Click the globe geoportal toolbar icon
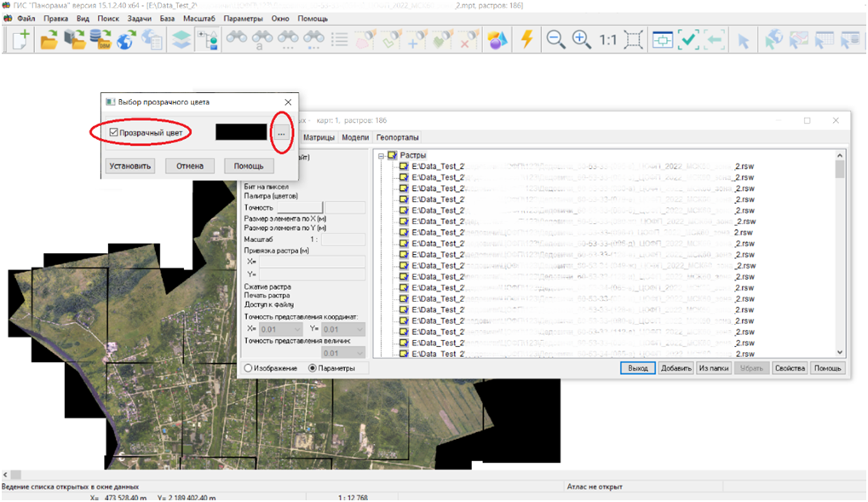Viewport: 868px width, 502px height. click(x=126, y=39)
